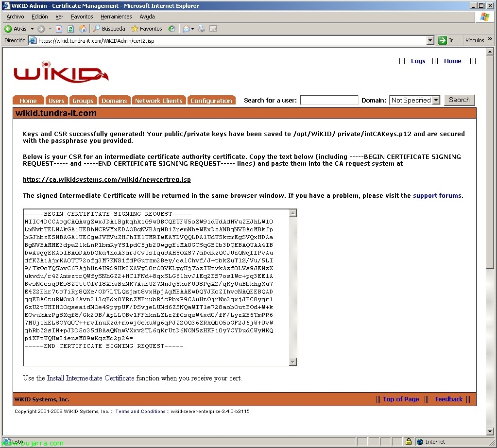Switch to the Network Clients tab

(x=158, y=100)
